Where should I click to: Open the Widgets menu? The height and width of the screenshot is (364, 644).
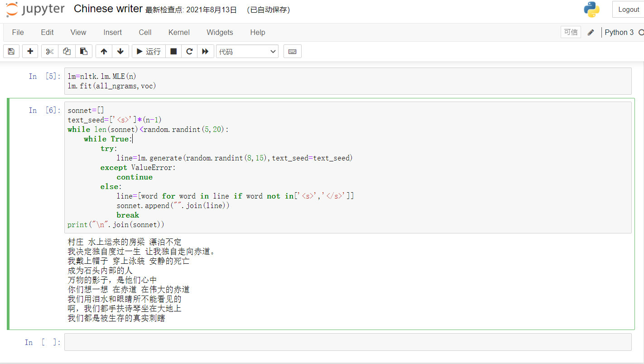click(x=220, y=32)
